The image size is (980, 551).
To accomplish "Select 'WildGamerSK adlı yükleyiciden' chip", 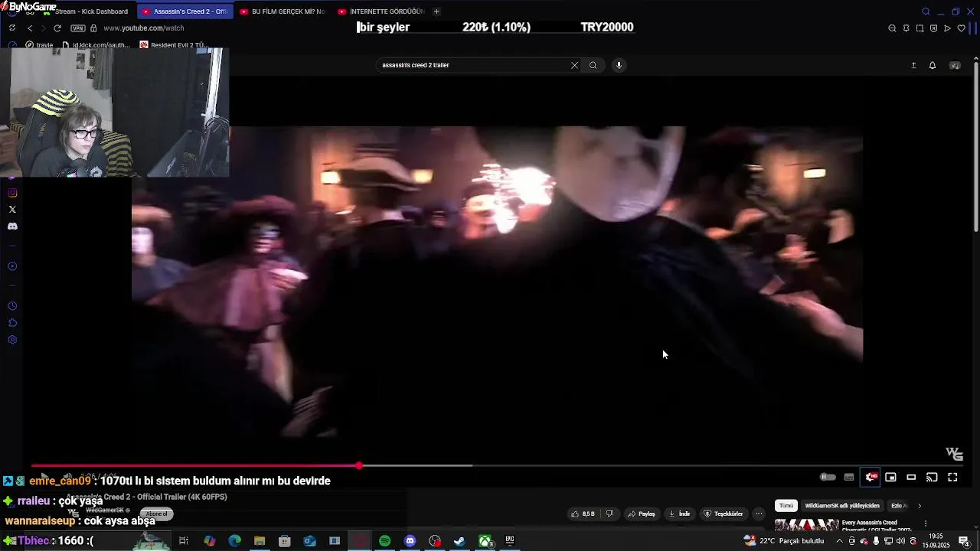I will [842, 506].
